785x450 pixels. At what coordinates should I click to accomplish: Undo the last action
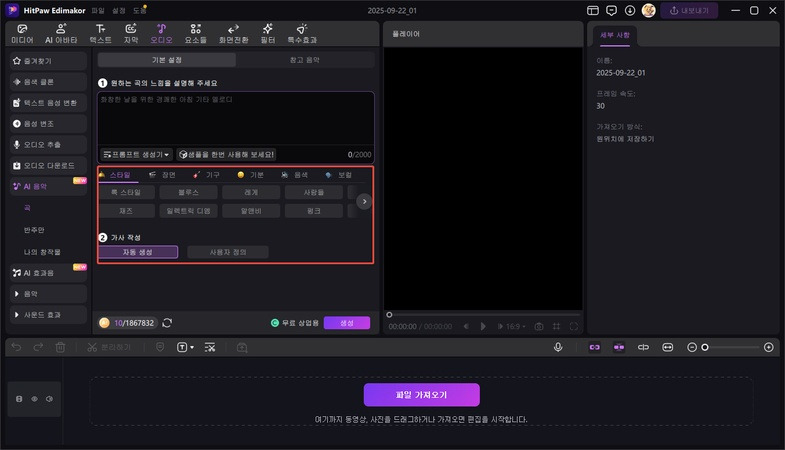coord(17,347)
